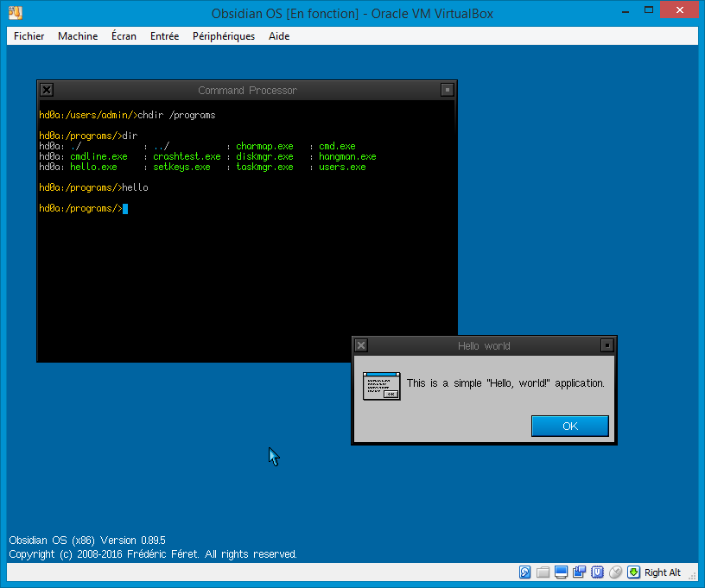Click the green arrow host key icon

coord(633,572)
